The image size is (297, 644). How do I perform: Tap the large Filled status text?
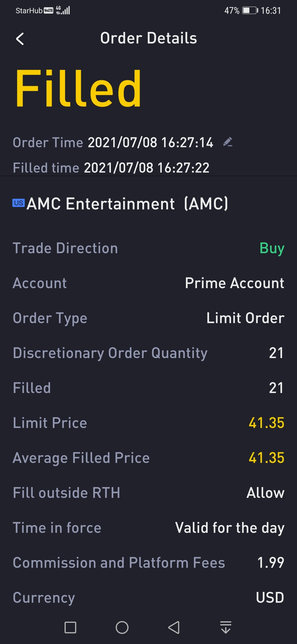tap(78, 88)
